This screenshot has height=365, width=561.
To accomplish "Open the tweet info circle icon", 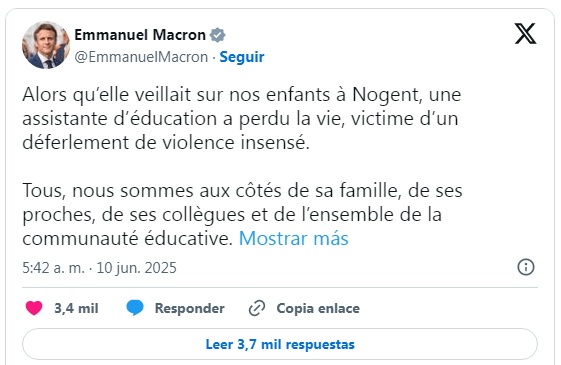I will tap(526, 267).
